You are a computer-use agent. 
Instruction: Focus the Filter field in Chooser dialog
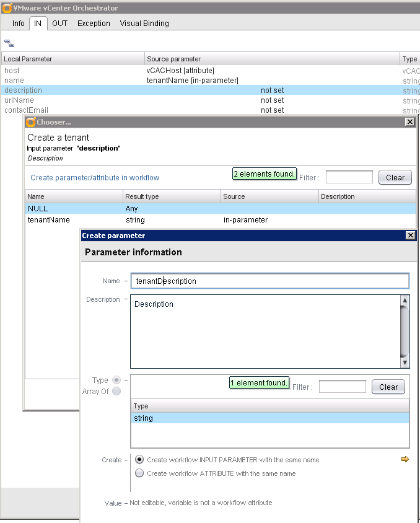(x=349, y=177)
